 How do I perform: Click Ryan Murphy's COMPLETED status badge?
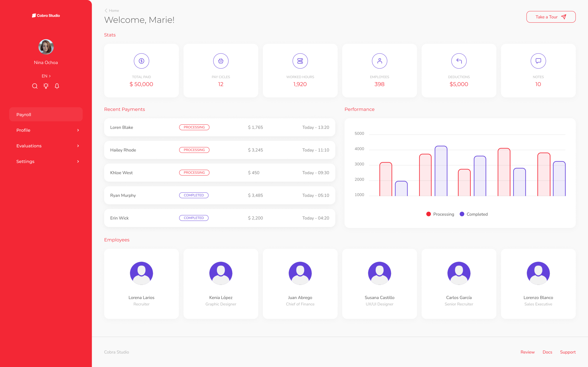tap(194, 195)
